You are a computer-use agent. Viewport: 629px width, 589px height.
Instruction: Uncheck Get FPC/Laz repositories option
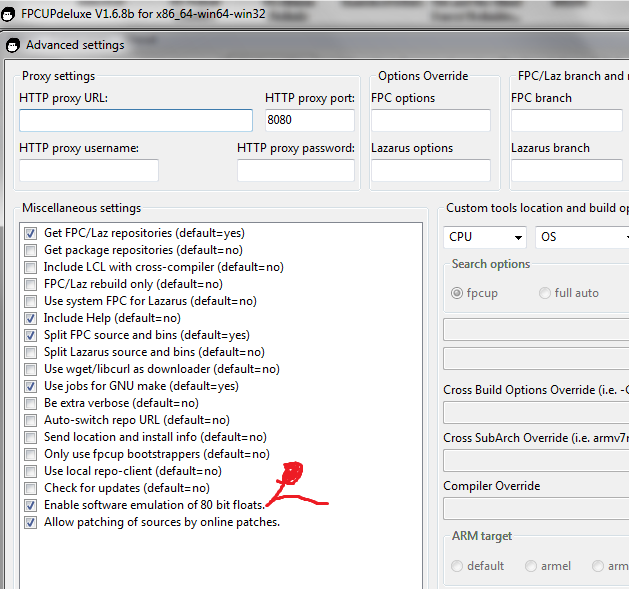pyautogui.click(x=30, y=233)
